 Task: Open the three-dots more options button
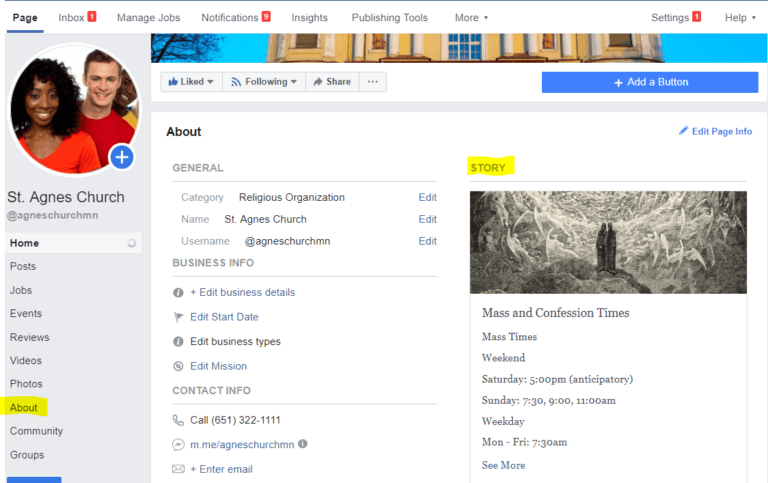373,82
